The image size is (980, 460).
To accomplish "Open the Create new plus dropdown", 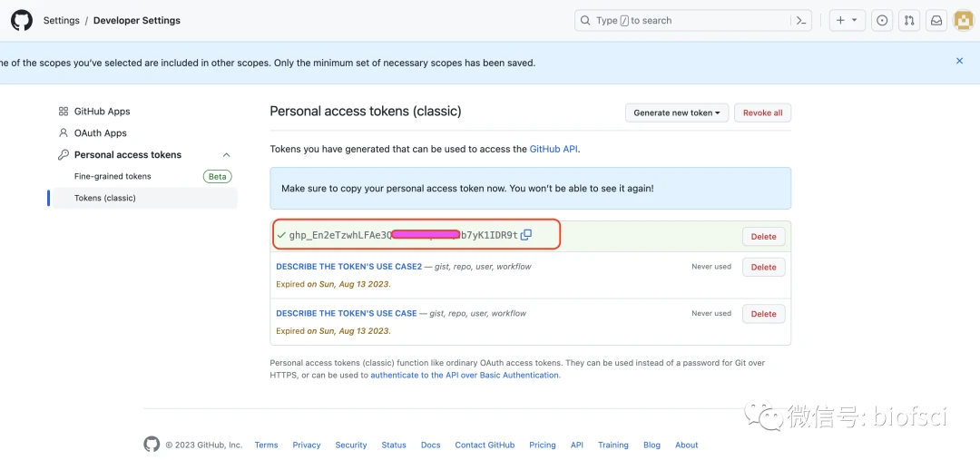I will tap(847, 20).
